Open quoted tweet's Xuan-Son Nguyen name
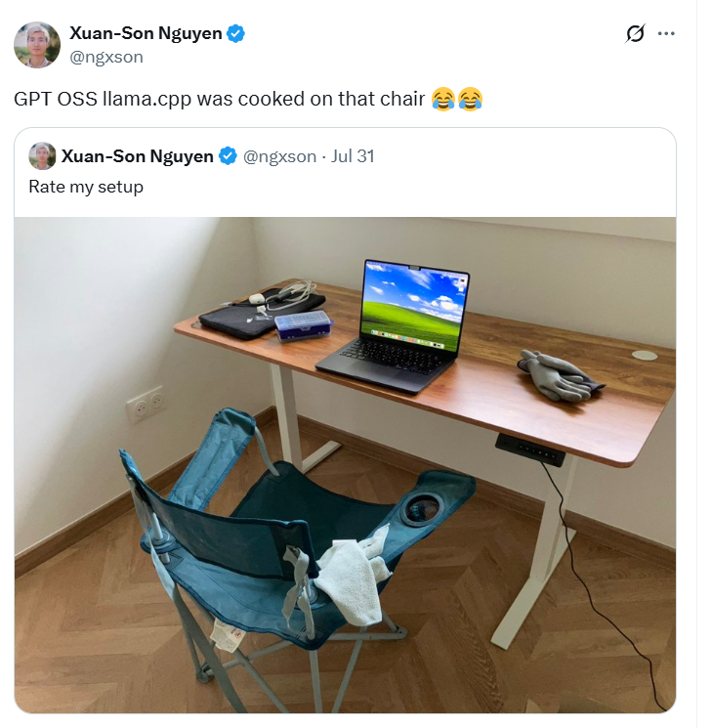Screen dimensions: 712x728 138,156
